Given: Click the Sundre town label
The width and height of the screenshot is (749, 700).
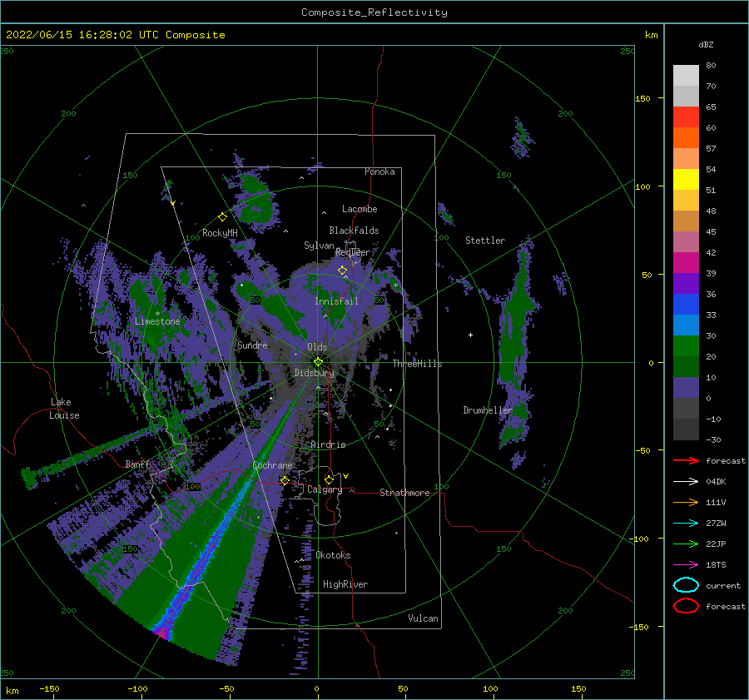Looking at the screenshot, I should pos(253,345).
